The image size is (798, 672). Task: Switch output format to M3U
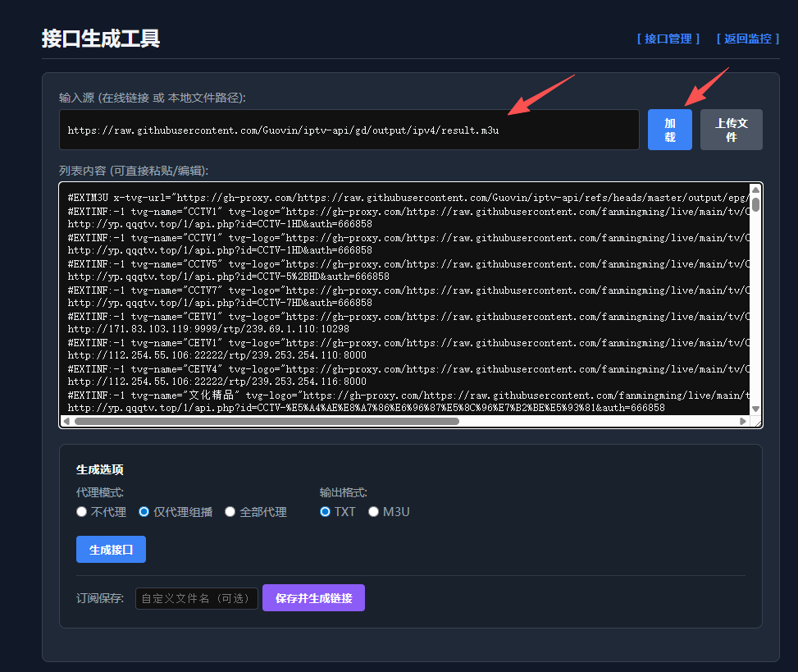pos(373,511)
